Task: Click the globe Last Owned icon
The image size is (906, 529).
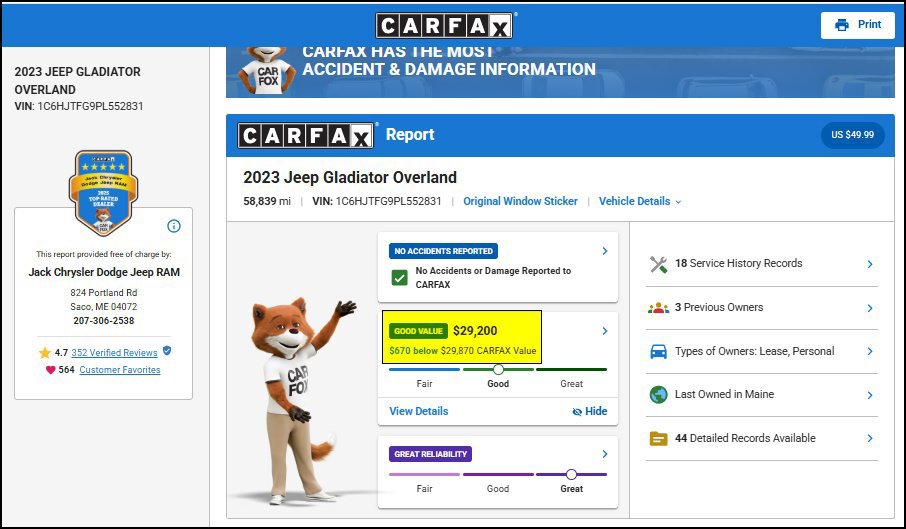Action: [659, 394]
